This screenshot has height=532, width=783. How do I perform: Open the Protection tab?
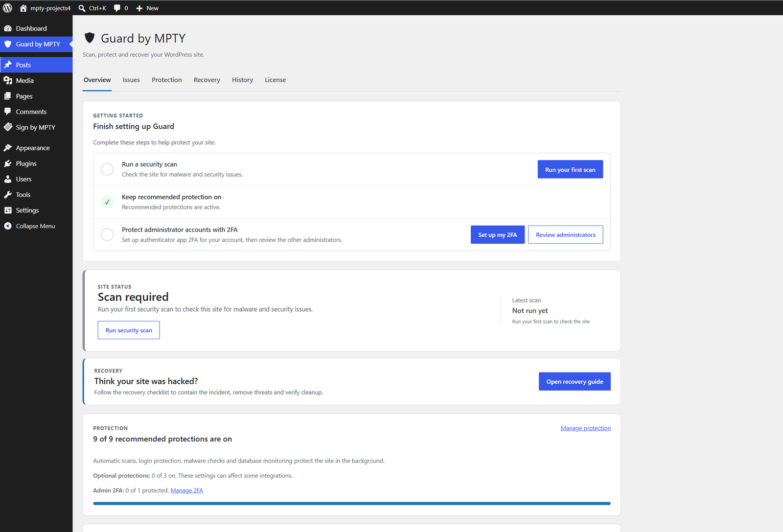point(167,80)
